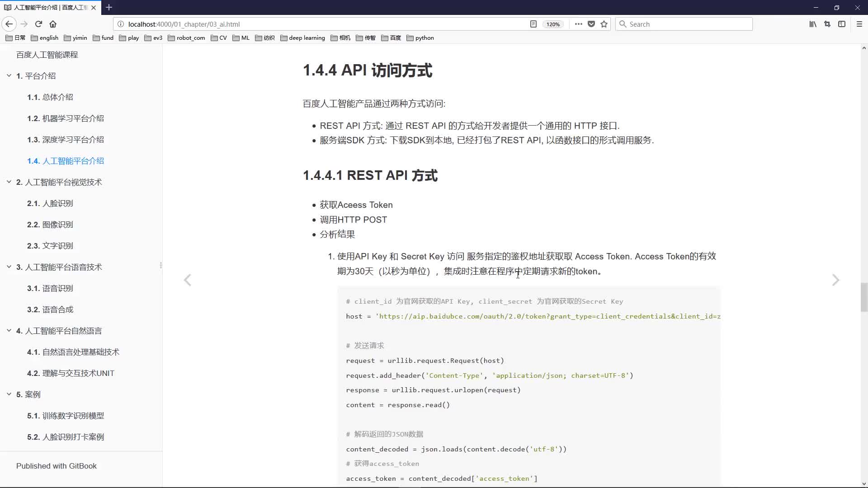The height and width of the screenshot is (488, 868).
Task: Open the deep learning bookmarks folder
Action: (302, 38)
